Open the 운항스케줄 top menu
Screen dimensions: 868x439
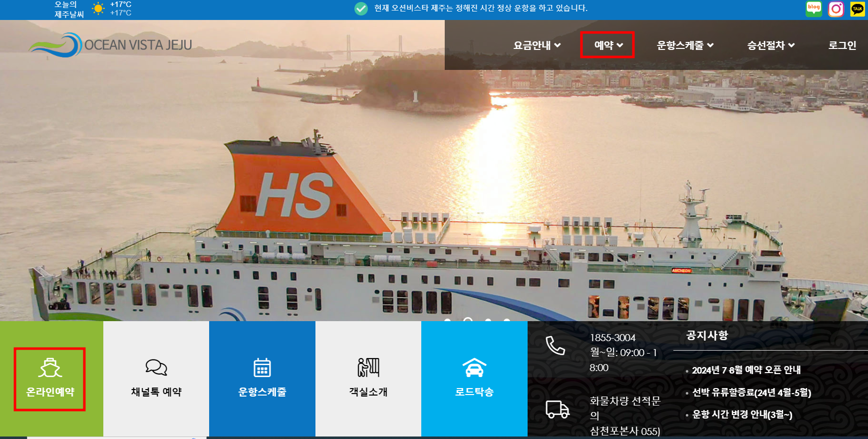(685, 45)
